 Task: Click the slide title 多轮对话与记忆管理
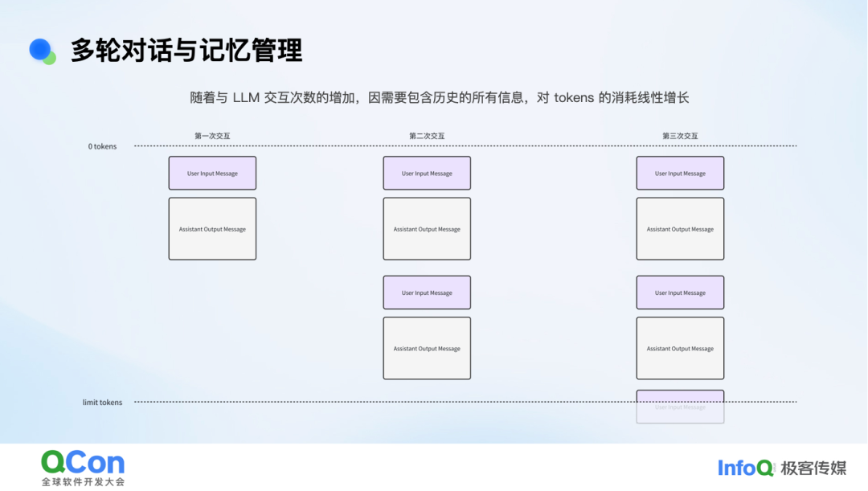[x=186, y=51]
